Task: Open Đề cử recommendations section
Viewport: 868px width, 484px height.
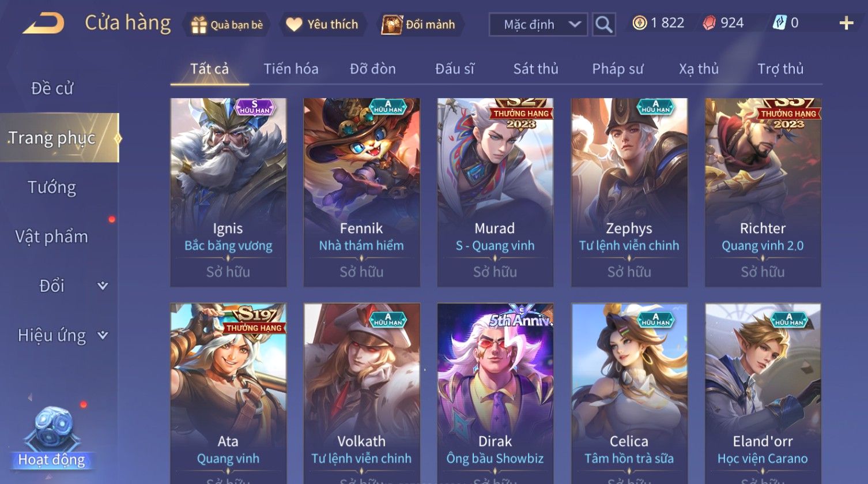Action: pos(52,88)
